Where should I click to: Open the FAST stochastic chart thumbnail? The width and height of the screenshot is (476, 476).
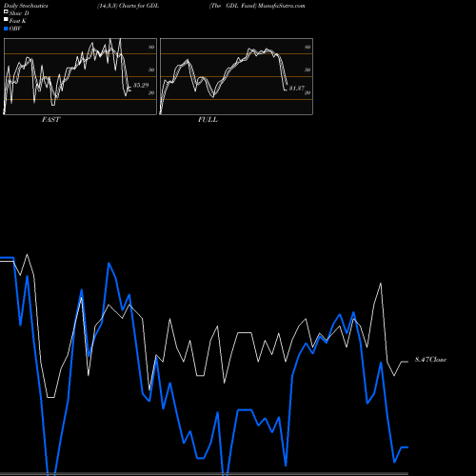[x=80, y=76]
